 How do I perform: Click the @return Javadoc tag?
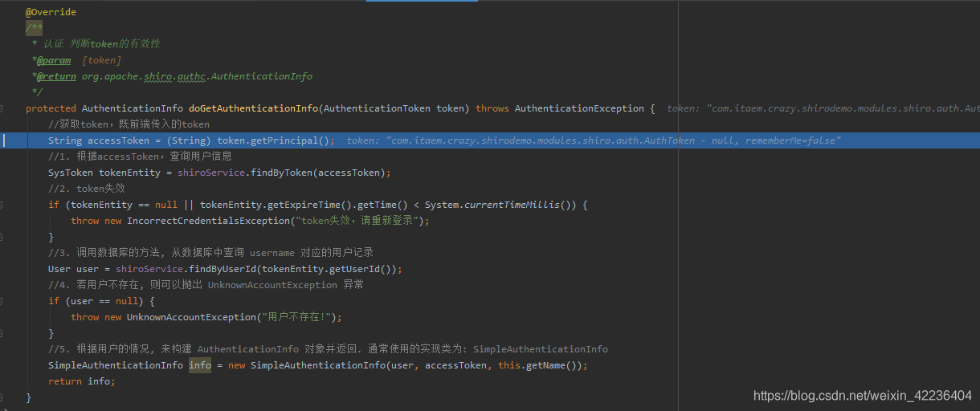pyautogui.click(x=56, y=76)
